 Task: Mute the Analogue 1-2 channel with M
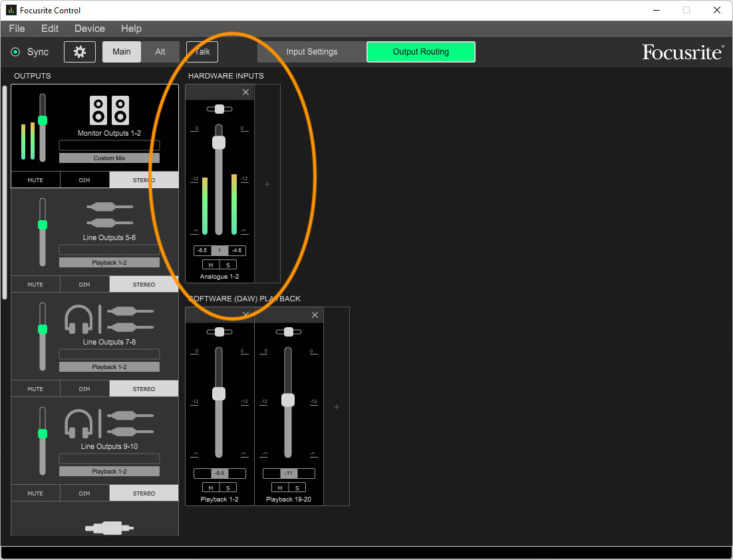tap(211, 265)
